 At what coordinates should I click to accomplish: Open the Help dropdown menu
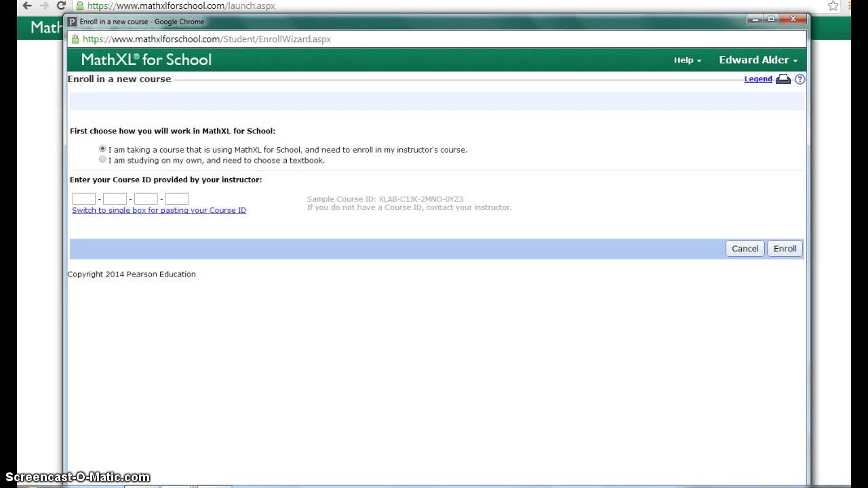[x=688, y=60]
